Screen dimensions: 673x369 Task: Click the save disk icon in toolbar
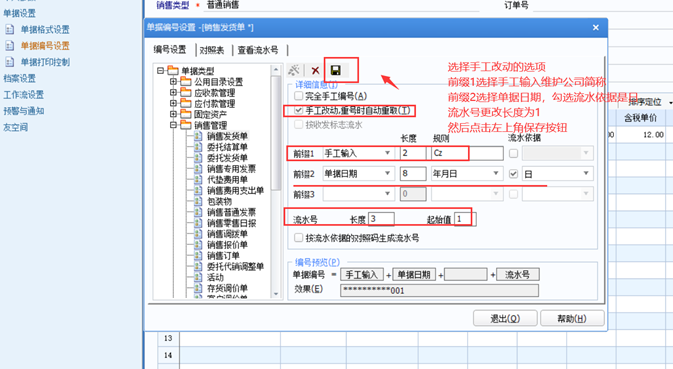[x=336, y=70]
